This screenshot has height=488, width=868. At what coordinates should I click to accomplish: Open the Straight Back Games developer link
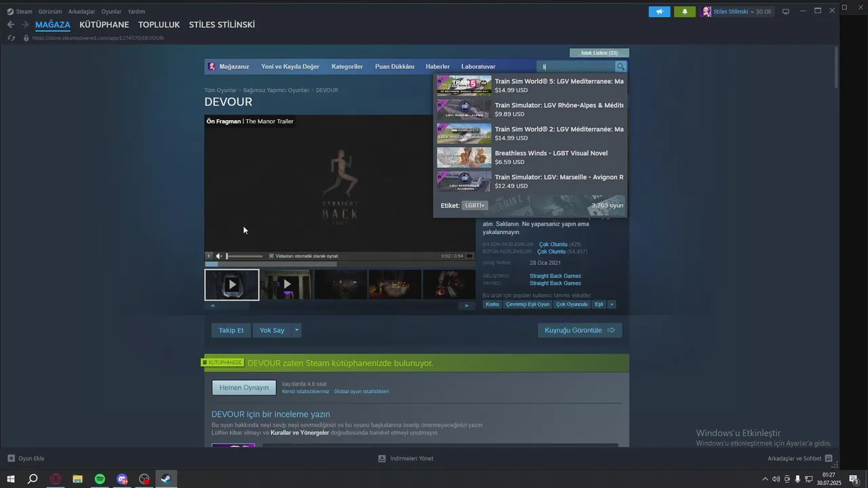tap(555, 276)
